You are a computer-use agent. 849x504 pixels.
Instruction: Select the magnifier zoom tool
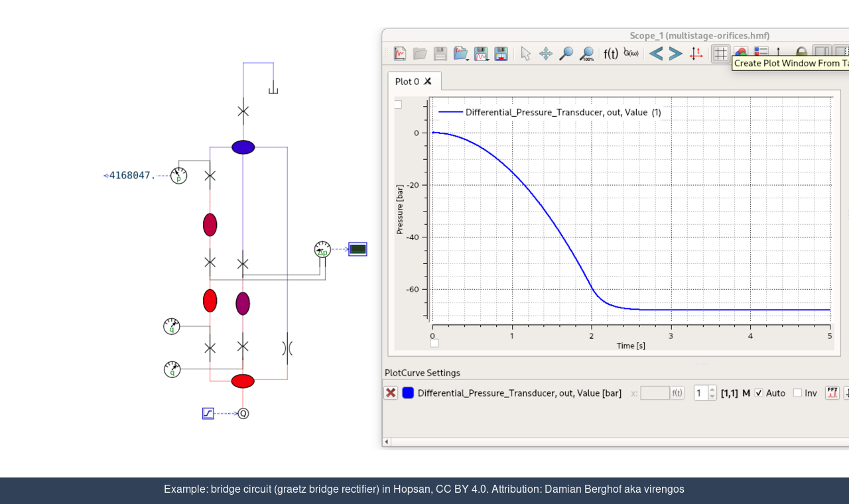coord(566,54)
